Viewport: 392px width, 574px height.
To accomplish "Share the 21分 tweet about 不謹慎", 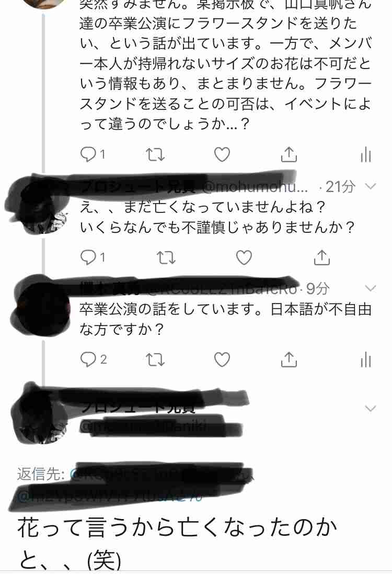I will click(x=322, y=257).
